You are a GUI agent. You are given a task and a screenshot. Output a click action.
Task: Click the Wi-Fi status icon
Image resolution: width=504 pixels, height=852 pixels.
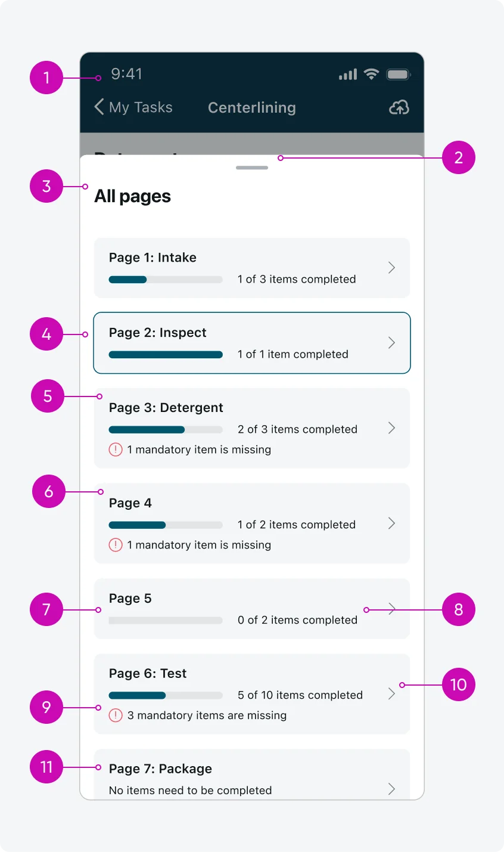(371, 74)
